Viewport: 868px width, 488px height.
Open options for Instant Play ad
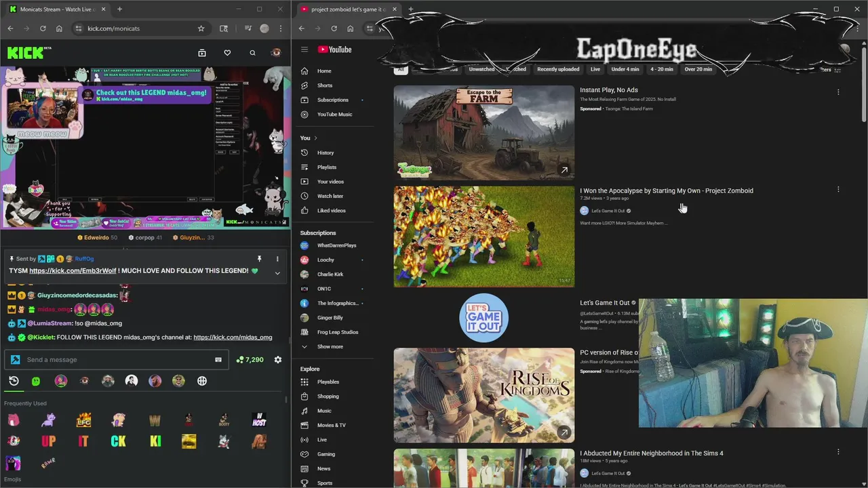coord(838,91)
